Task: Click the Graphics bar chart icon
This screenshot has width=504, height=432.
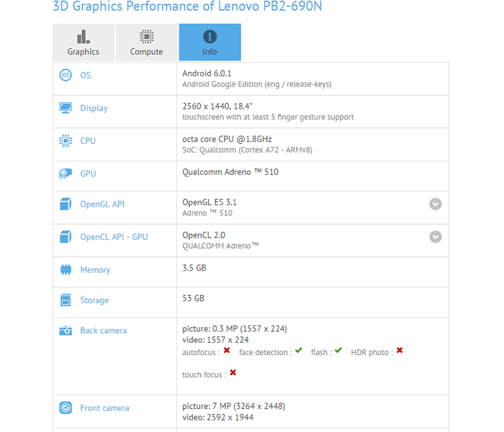Action: pyautogui.click(x=84, y=37)
